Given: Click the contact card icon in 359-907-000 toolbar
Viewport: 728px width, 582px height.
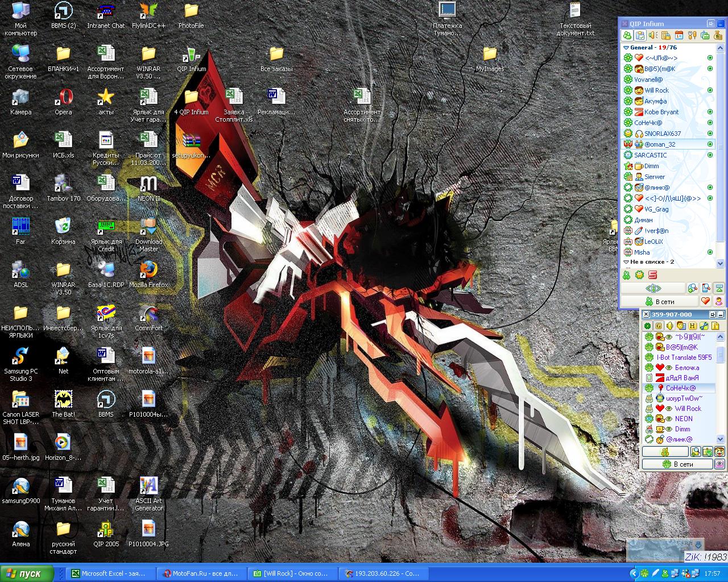Looking at the screenshot, I should (681, 326).
